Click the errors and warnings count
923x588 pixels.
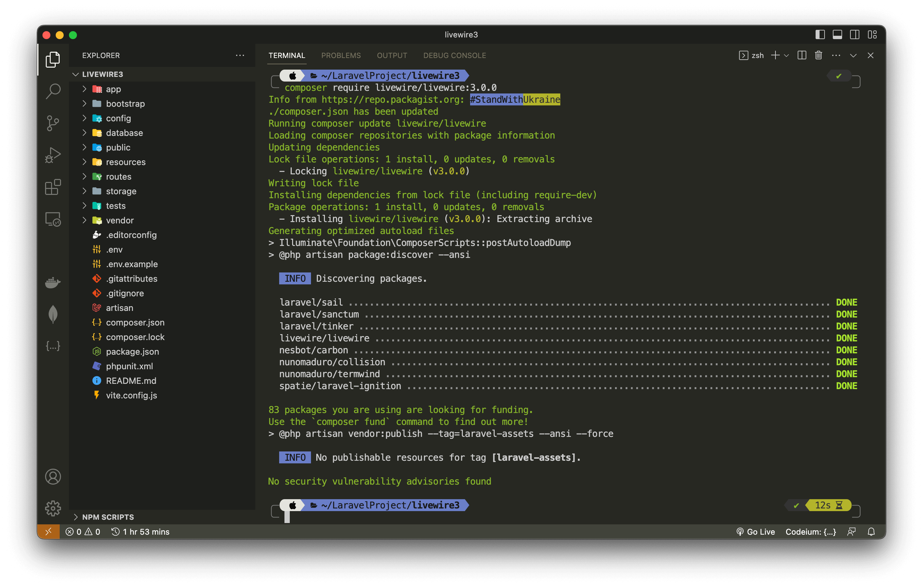tap(83, 532)
